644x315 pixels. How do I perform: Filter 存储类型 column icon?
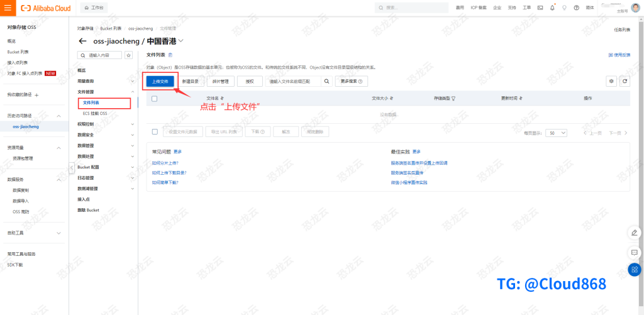click(x=454, y=99)
